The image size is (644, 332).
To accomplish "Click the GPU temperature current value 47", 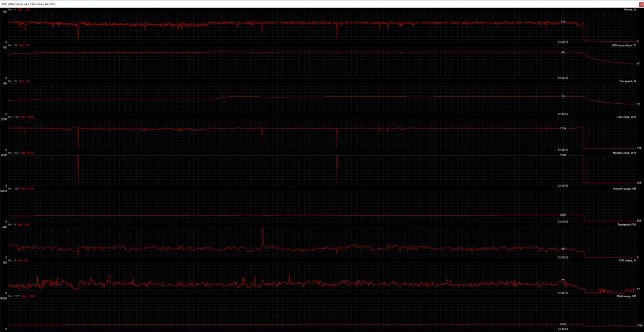I will pyautogui.click(x=638, y=63).
